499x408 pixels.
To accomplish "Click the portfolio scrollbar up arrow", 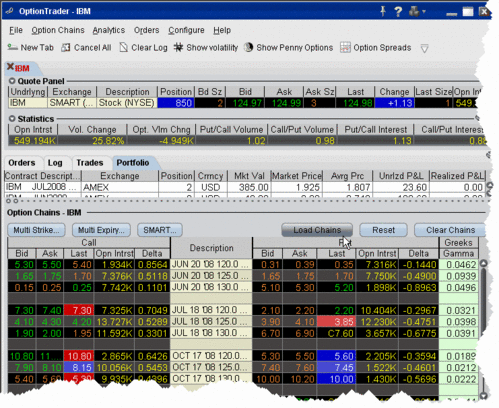I will 490,185.
